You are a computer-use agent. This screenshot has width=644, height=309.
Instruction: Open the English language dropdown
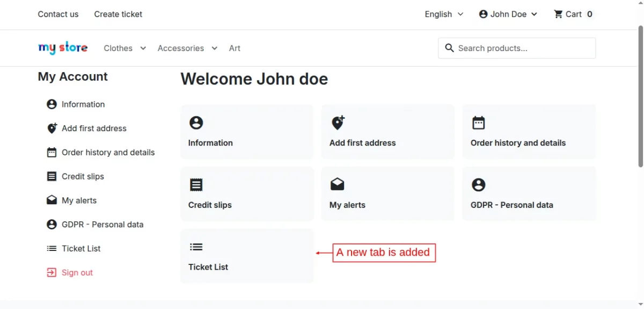pyautogui.click(x=444, y=15)
